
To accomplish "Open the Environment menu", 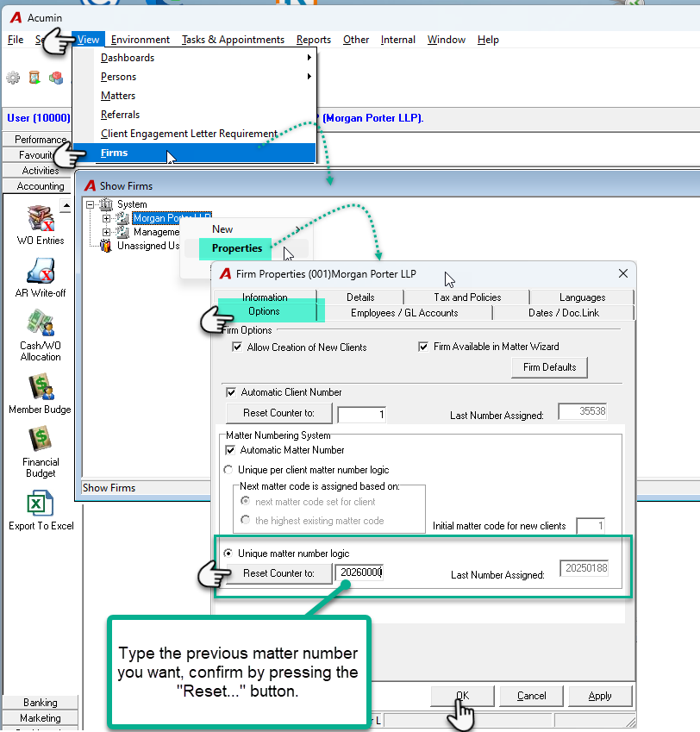I will (x=140, y=40).
